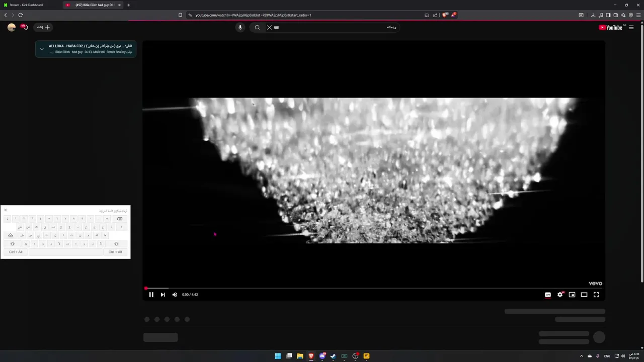Tap the space bar on virtual keyboard
The image size is (644, 362).
65,252
